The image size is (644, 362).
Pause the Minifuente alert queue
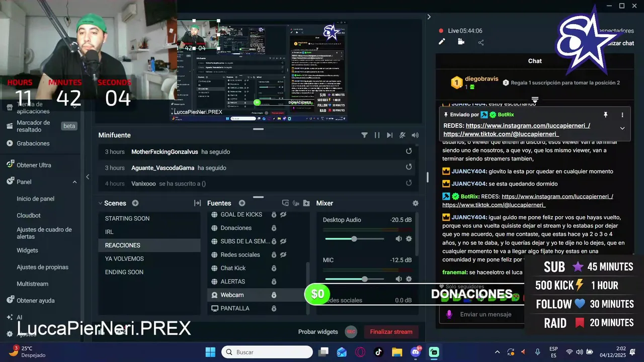[x=377, y=135]
